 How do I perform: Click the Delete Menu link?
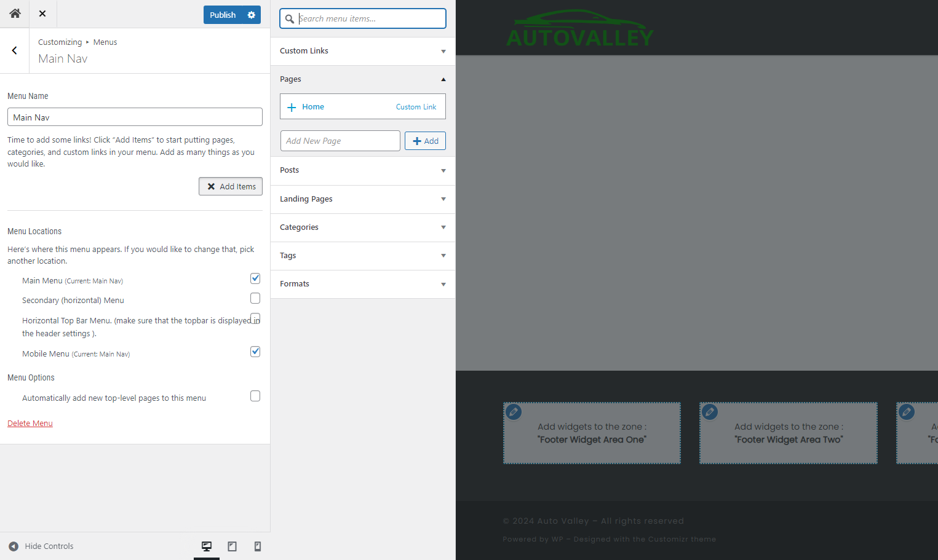coord(30,424)
